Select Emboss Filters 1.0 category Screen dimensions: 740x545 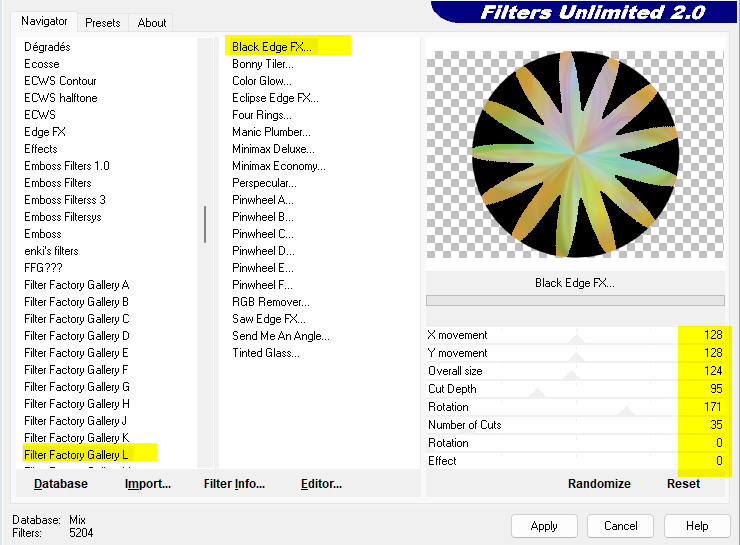click(x=67, y=166)
